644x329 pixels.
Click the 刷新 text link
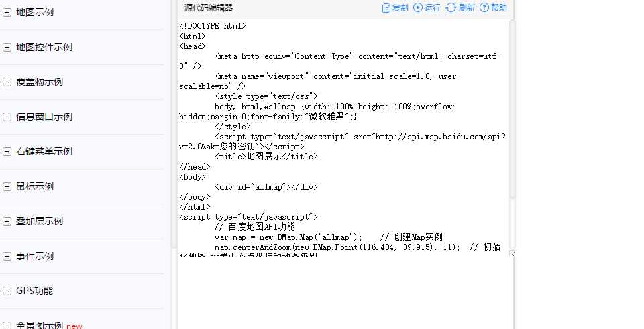(467, 8)
